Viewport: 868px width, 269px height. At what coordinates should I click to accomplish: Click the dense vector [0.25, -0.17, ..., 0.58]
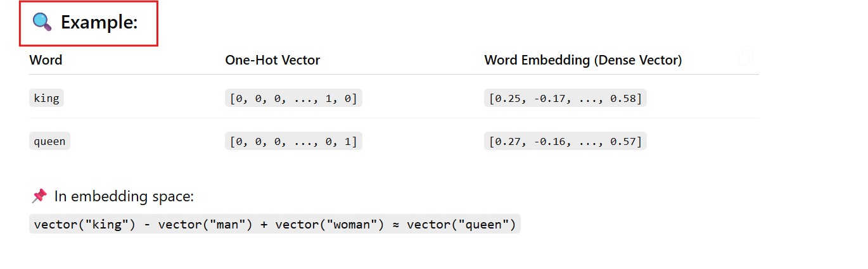pos(565,98)
